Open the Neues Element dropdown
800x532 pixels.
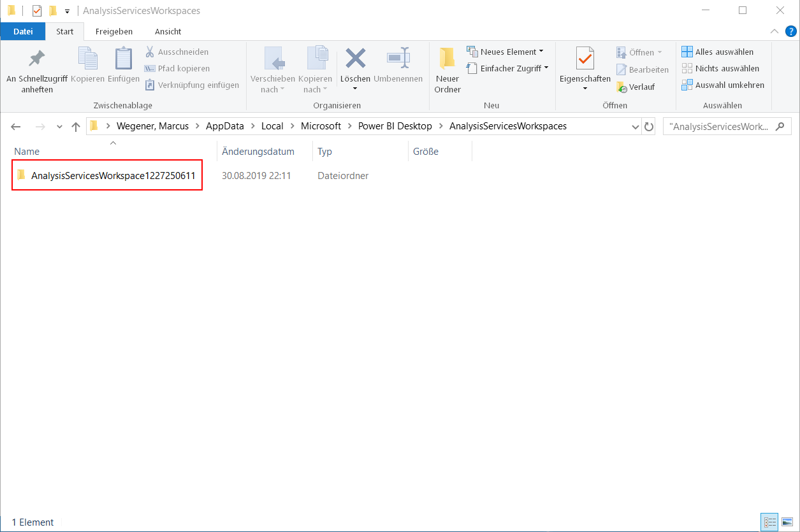pyautogui.click(x=505, y=52)
